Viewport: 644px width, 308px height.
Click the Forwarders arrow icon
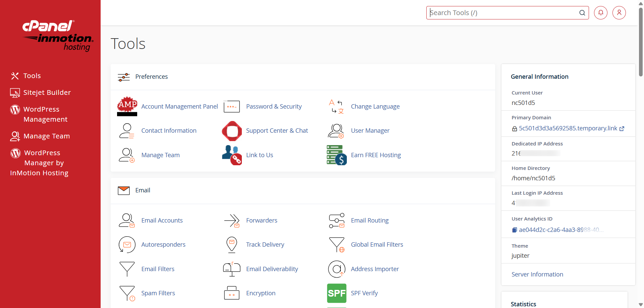(x=232, y=221)
